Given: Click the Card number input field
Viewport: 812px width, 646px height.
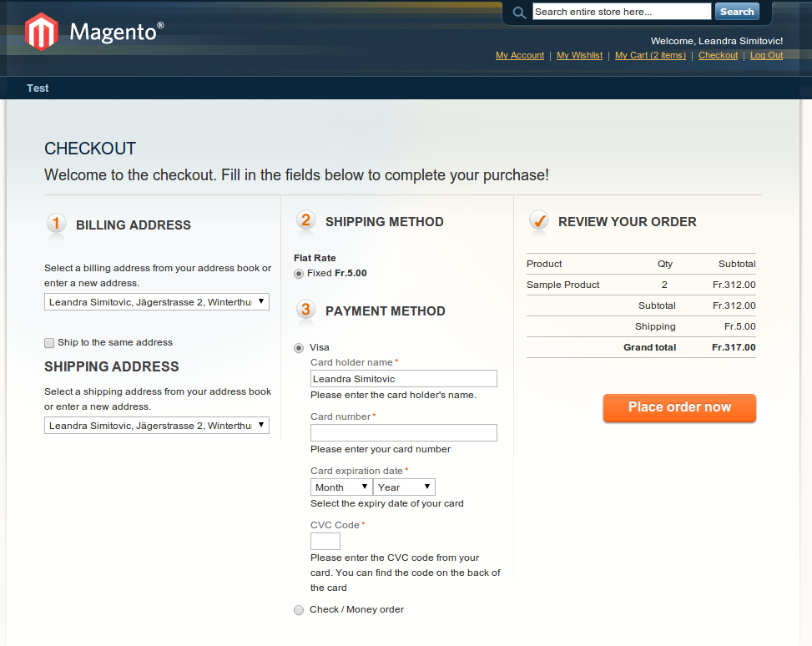Looking at the screenshot, I should point(403,432).
